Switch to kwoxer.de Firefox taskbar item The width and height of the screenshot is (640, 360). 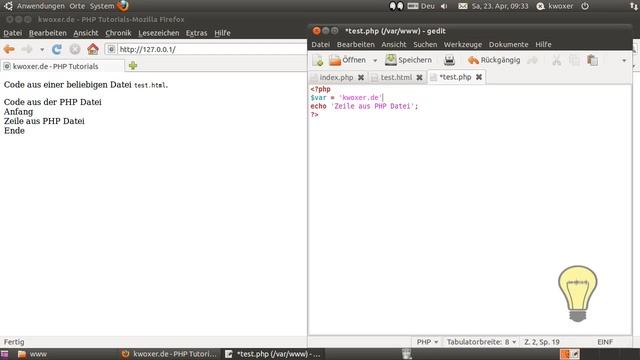point(169,354)
